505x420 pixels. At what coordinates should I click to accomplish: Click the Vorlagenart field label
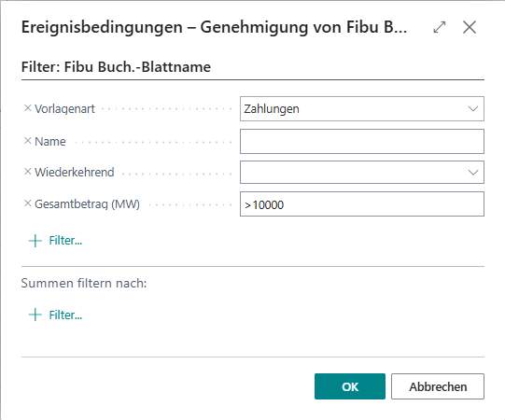[64, 109]
